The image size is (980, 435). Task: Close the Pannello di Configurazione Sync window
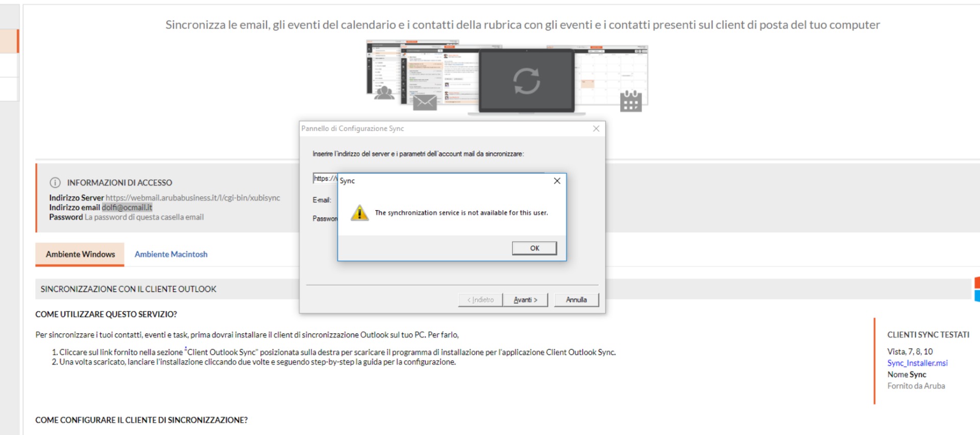click(x=596, y=129)
